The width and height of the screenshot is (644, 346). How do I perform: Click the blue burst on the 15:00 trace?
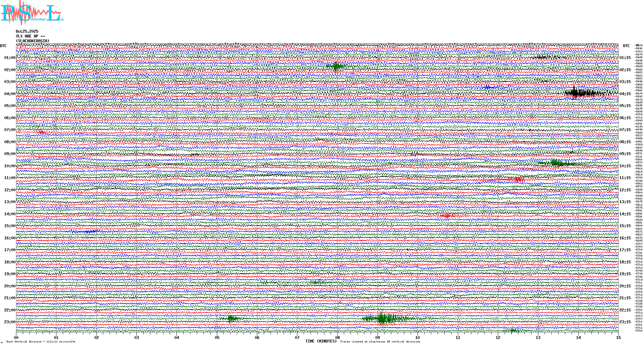coord(87,231)
